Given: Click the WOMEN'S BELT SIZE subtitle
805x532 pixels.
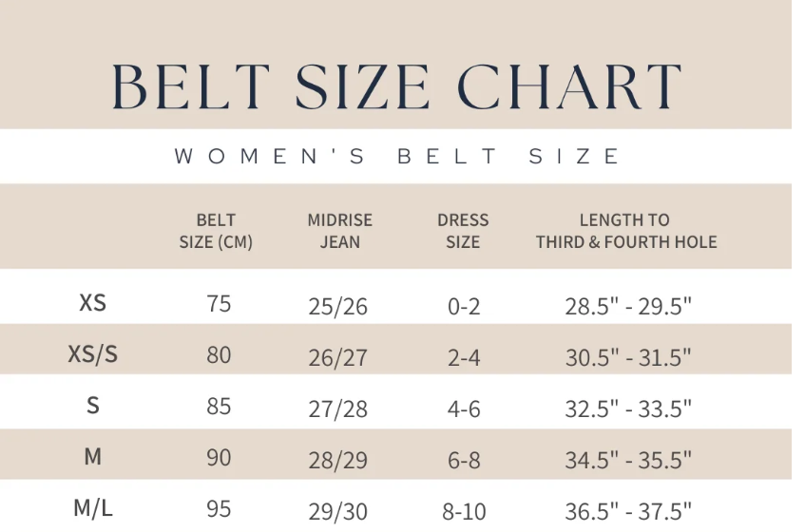Looking at the screenshot, I should point(397,157).
